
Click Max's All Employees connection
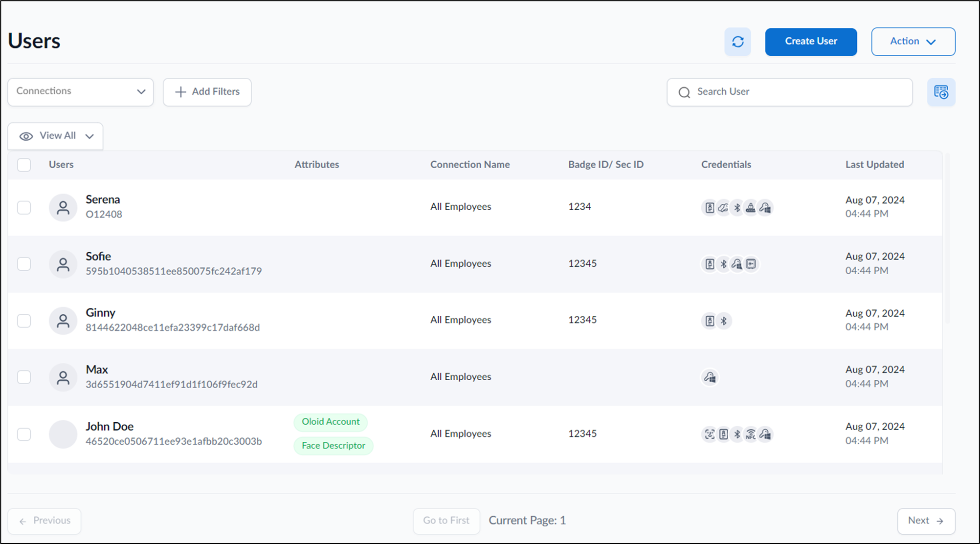coord(461,377)
